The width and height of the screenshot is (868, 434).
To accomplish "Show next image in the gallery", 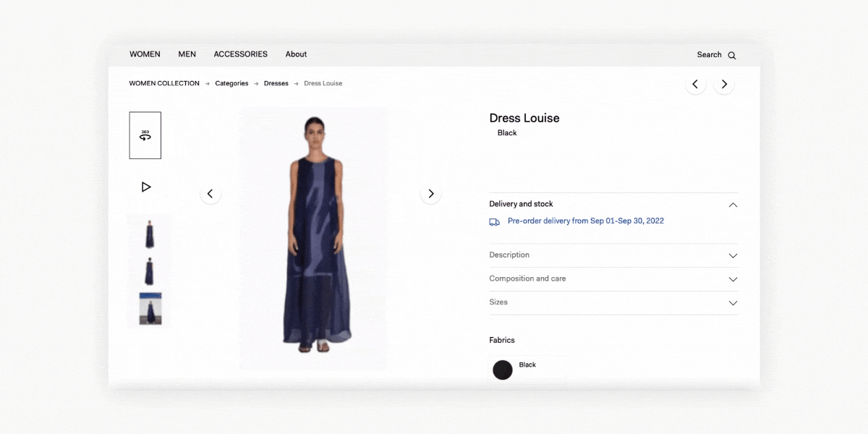I will 431,194.
